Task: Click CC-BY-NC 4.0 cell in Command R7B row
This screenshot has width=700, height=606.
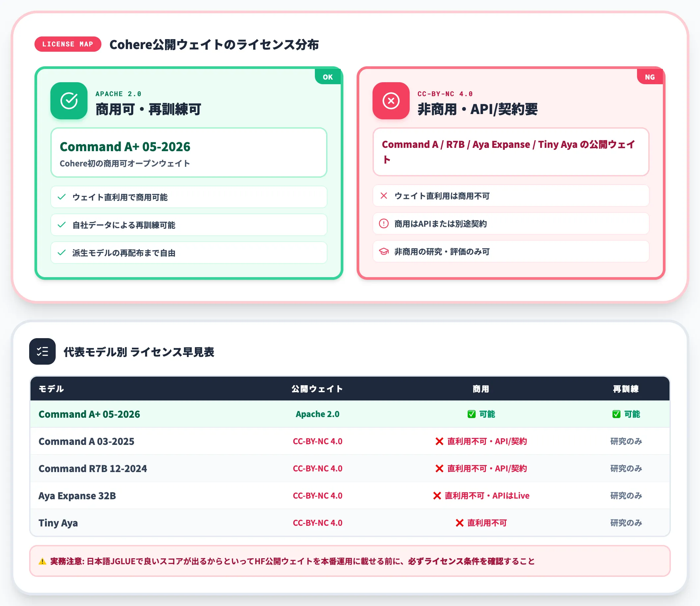Action: (x=318, y=468)
